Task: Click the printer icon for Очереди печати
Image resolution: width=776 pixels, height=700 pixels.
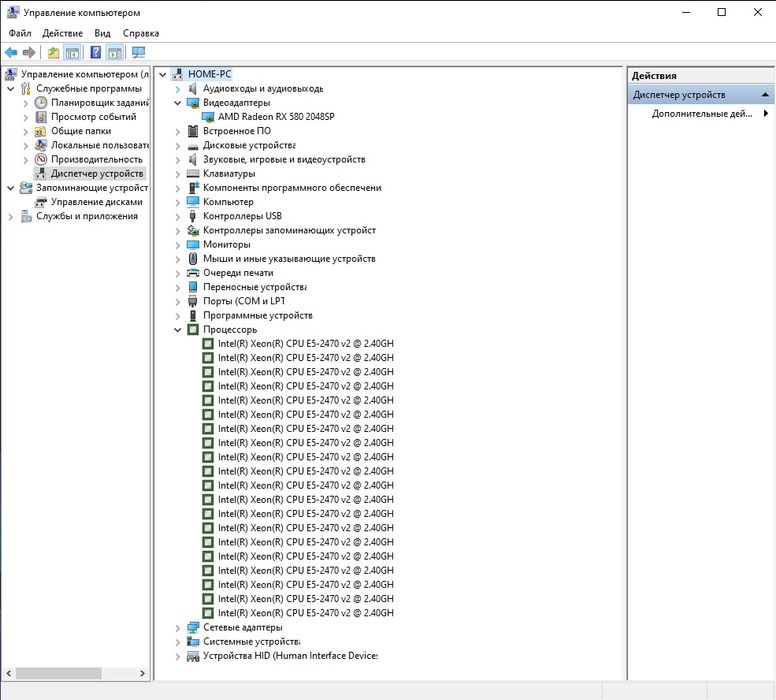Action: (193, 273)
